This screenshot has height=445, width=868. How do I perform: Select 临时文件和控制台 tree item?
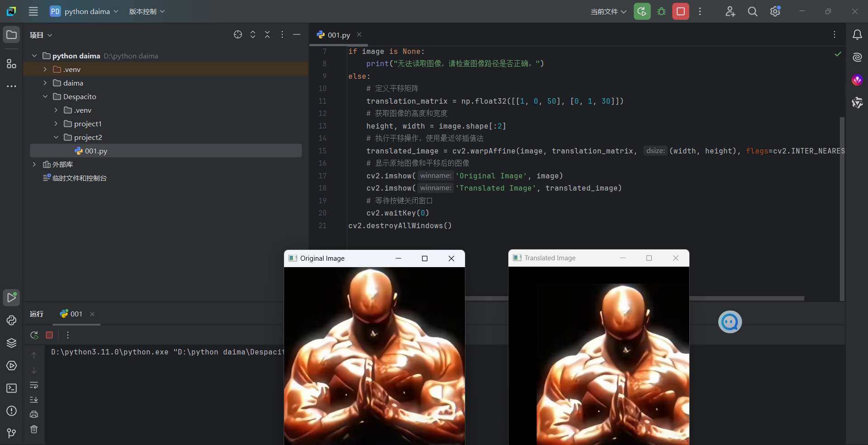tap(75, 178)
